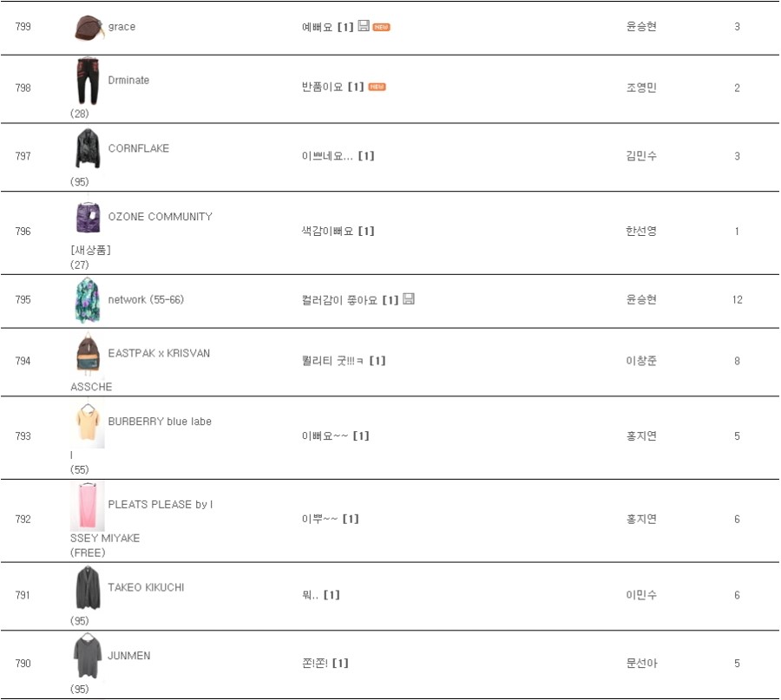Open the pink PLEATS PLEASE skirt thumbnail

[x=88, y=506]
